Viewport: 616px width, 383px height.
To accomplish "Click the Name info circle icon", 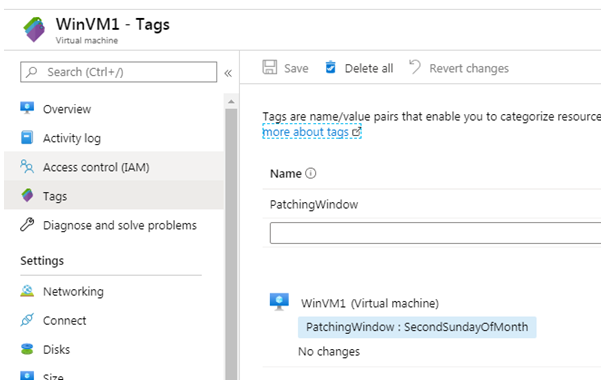I will coord(310,173).
